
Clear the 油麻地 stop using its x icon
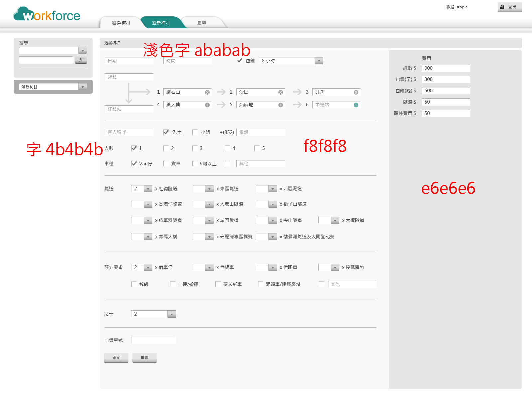coord(281,105)
